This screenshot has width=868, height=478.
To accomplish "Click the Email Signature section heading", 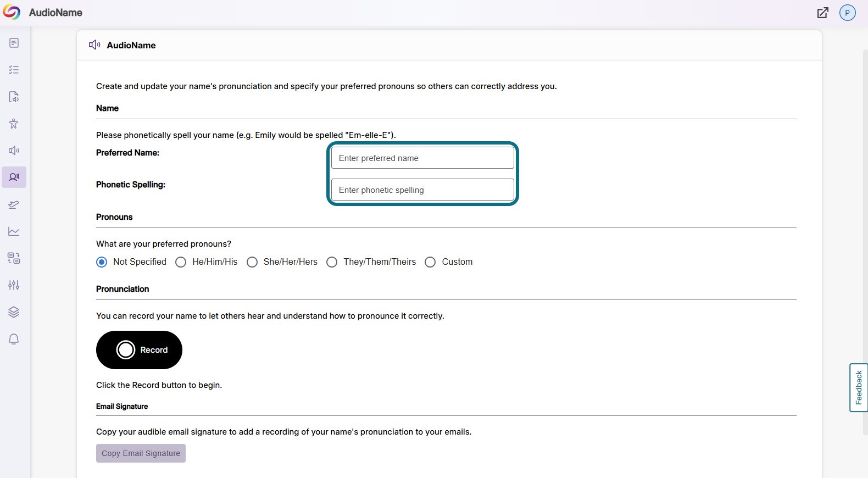I will (x=122, y=407).
